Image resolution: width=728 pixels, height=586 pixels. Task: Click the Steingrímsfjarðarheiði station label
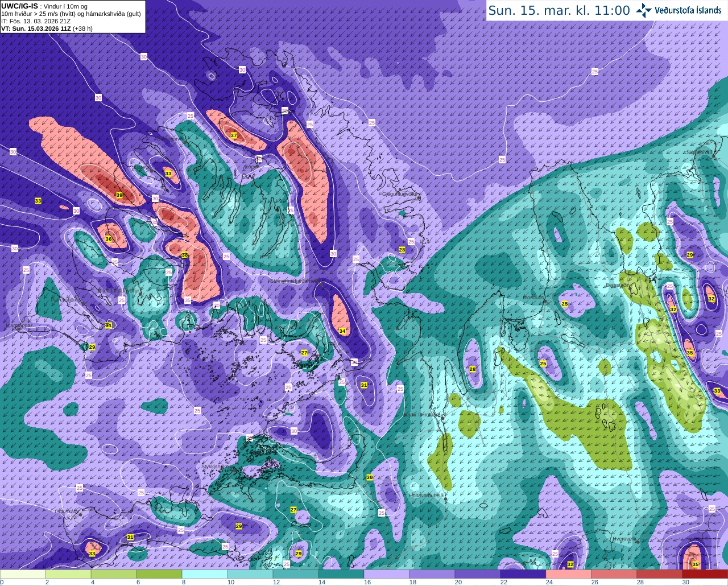coord(295,281)
